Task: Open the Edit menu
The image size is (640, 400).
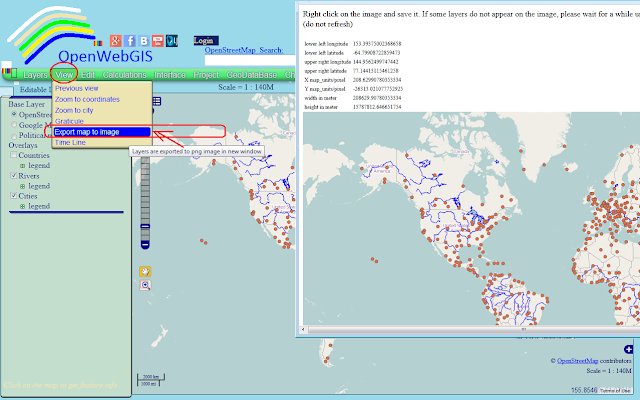Action: [88, 75]
